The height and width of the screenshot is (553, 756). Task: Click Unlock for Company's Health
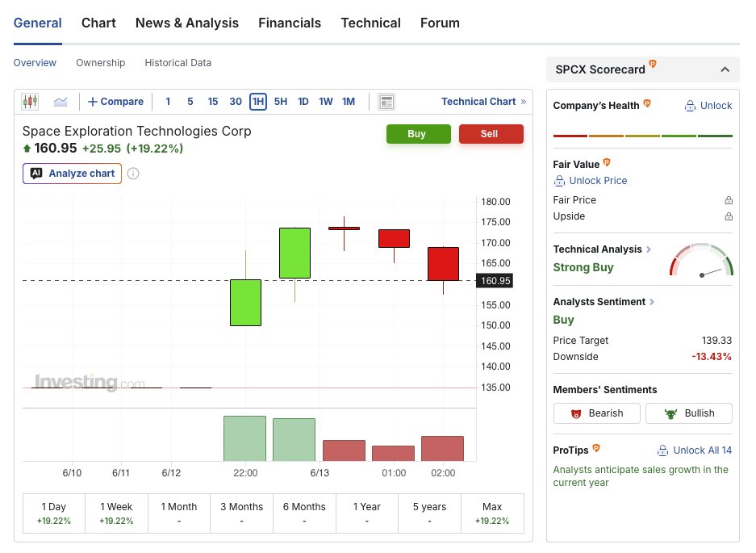pyautogui.click(x=708, y=106)
